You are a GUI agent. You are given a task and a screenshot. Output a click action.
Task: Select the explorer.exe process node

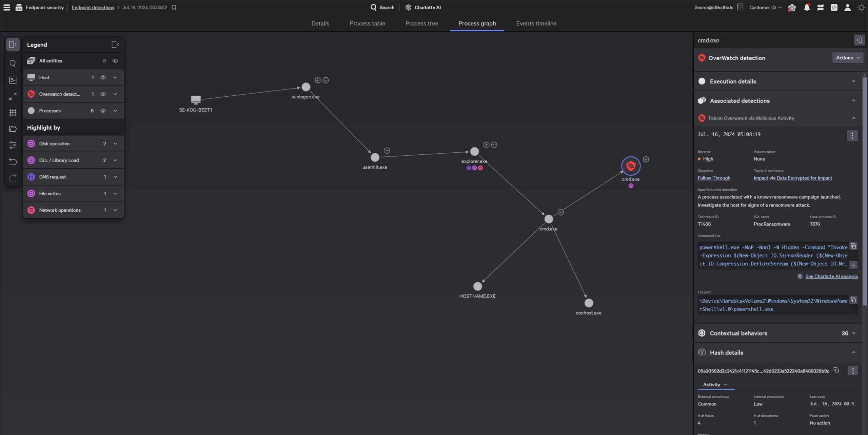pyautogui.click(x=474, y=151)
